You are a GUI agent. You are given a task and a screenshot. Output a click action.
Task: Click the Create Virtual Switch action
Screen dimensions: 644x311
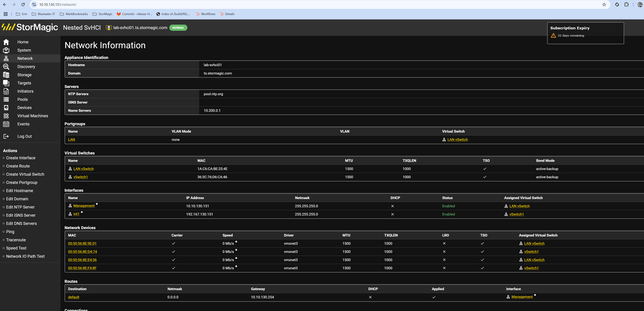[x=25, y=174]
